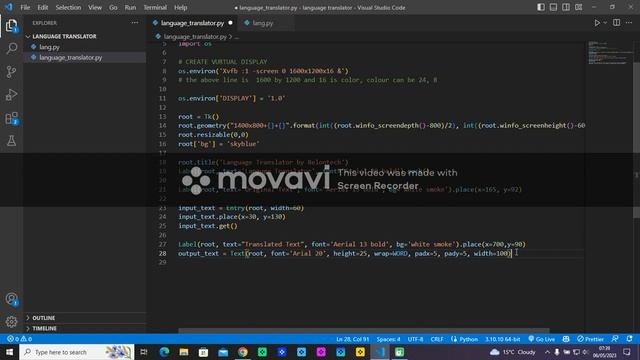Open the Go menu
Image resolution: width=640 pixels, height=360 pixels.
(113, 7)
